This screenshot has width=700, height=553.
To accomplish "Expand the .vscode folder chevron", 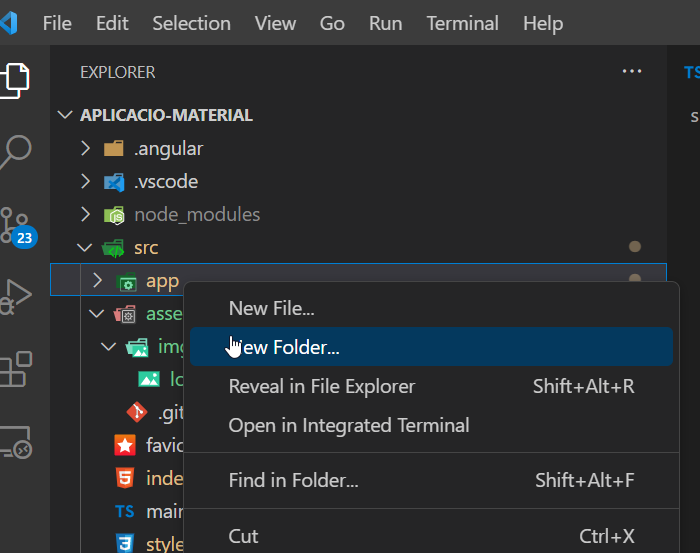I will tap(87, 182).
